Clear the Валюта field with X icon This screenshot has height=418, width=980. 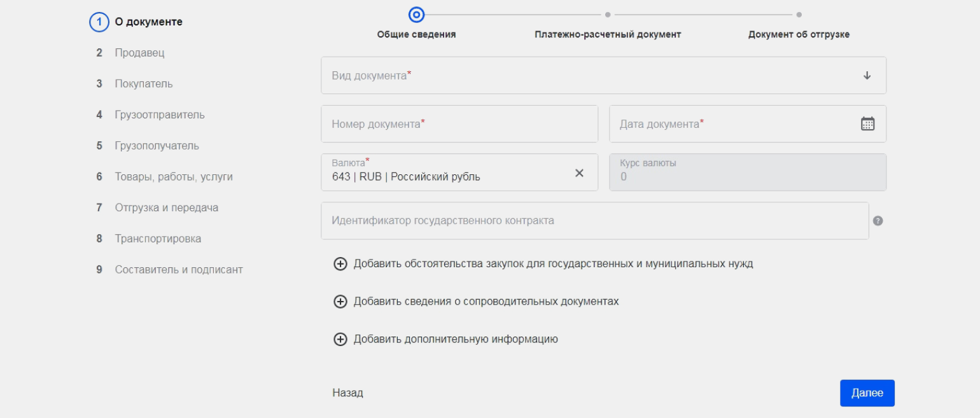(x=579, y=173)
